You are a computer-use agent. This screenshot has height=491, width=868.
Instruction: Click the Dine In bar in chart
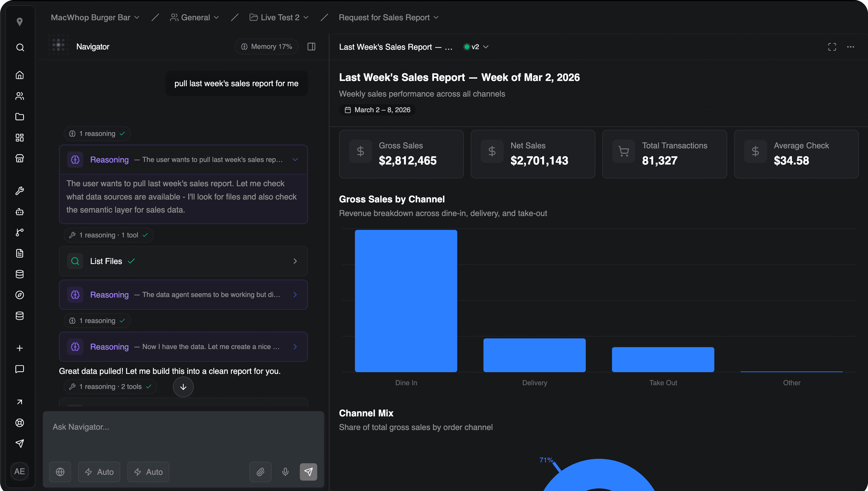coord(406,301)
